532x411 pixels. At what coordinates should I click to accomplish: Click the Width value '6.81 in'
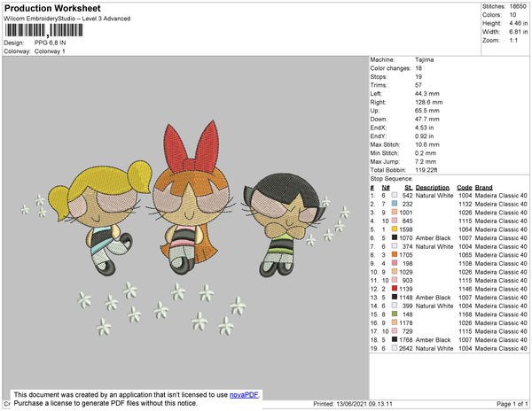click(519, 32)
